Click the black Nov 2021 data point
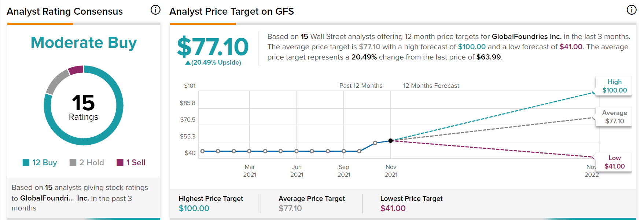Screen dimensions: 644x220 pos(391,141)
